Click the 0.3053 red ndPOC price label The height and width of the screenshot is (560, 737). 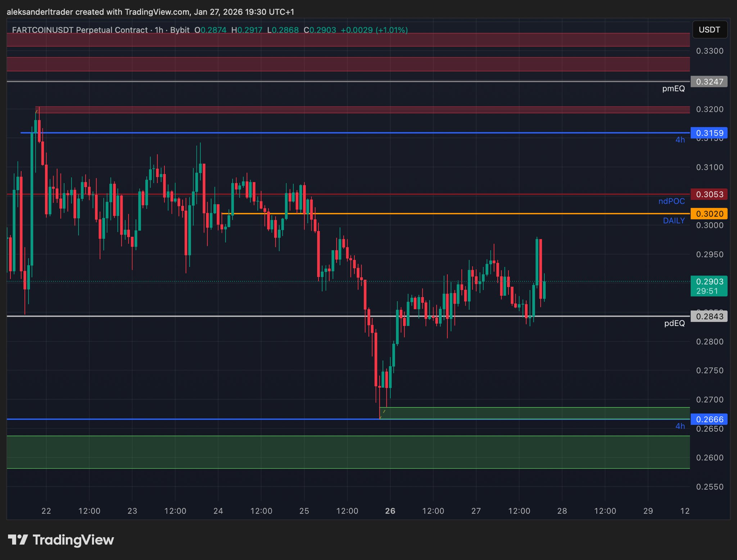coord(709,195)
